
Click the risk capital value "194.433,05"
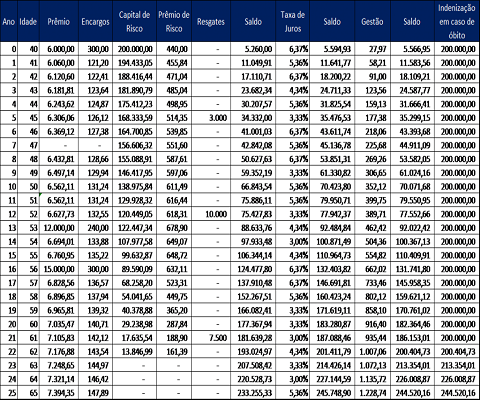pos(135,63)
